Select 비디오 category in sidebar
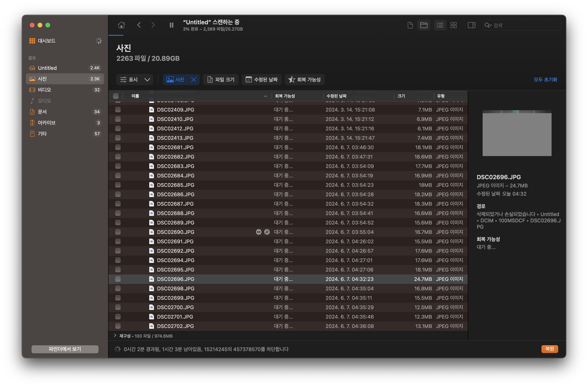Viewport: 588px width, 387px height. pos(44,90)
